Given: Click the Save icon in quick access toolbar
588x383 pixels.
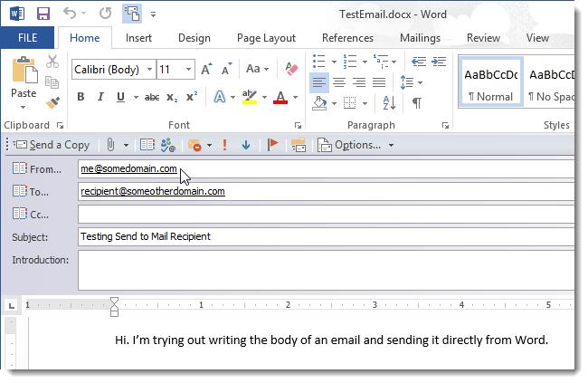Looking at the screenshot, I should (x=43, y=14).
